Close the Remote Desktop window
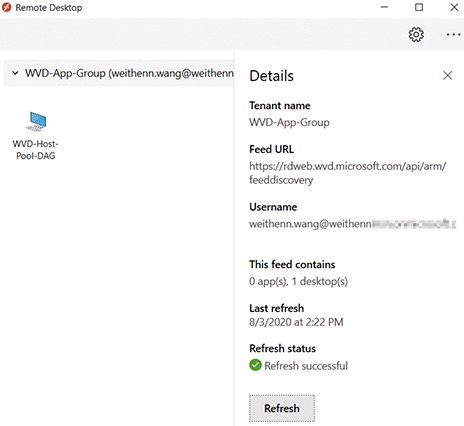The image size is (464, 426). click(x=454, y=7)
